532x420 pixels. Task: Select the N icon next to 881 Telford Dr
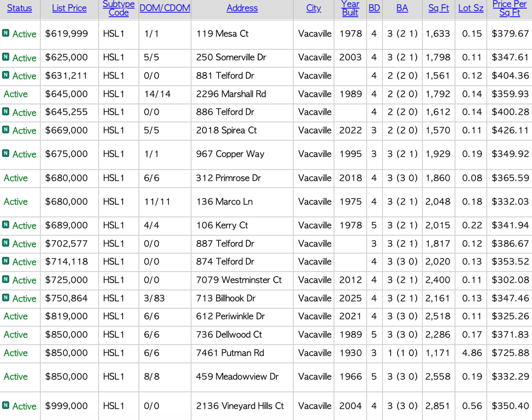click(x=6, y=76)
